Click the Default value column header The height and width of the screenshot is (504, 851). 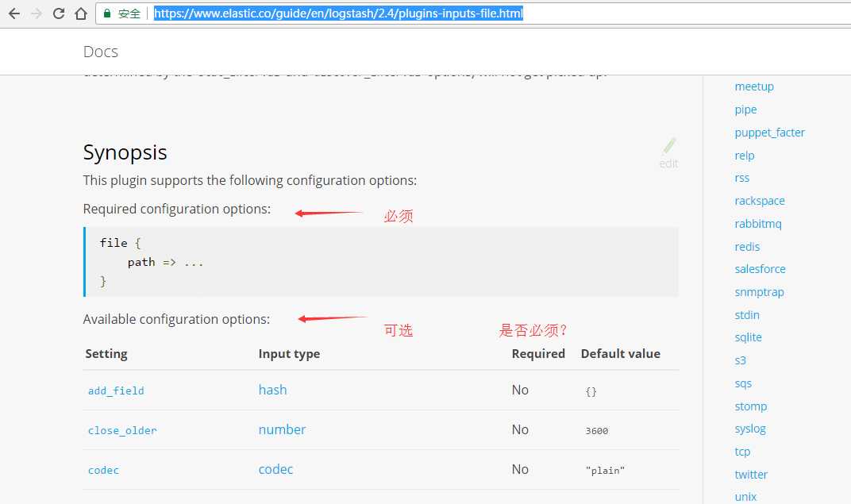pos(620,354)
